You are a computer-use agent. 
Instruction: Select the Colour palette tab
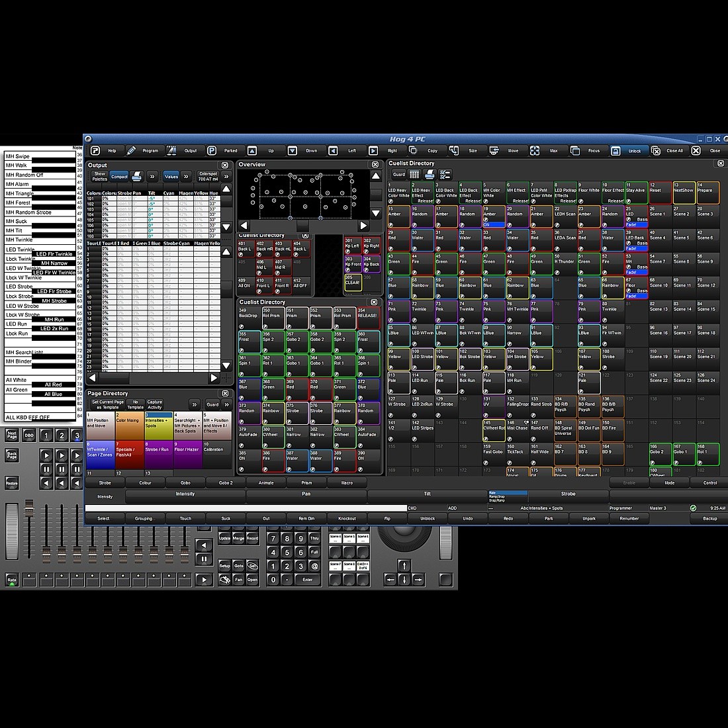pyautogui.click(x=146, y=483)
